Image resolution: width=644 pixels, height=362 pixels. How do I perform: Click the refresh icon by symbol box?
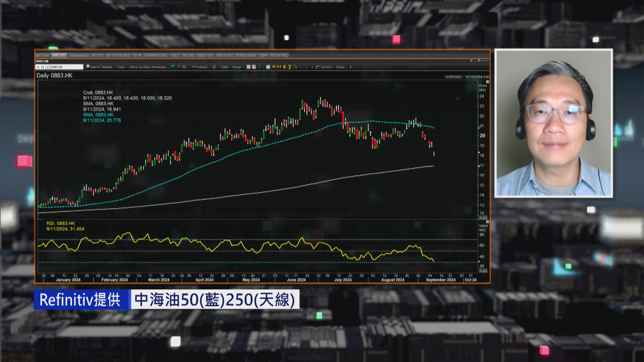pyautogui.click(x=43, y=67)
